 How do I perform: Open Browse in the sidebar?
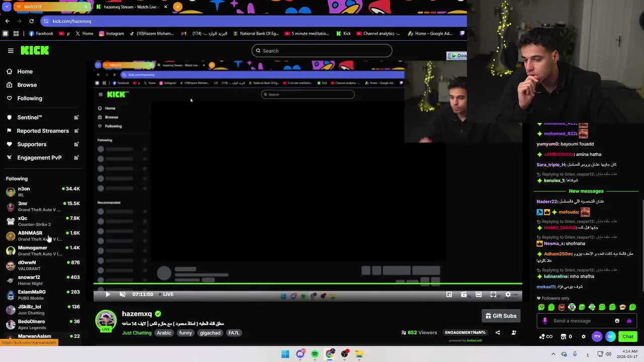27,85
